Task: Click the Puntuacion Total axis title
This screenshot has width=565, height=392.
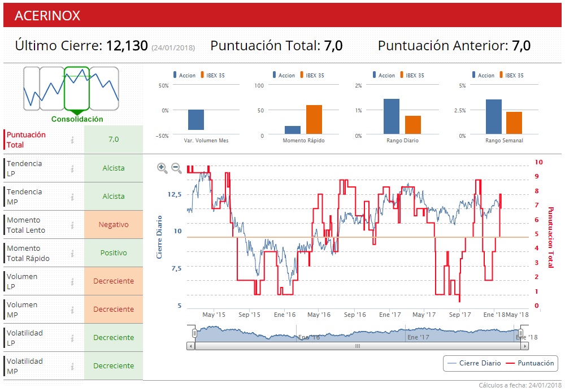Action: (x=550, y=237)
